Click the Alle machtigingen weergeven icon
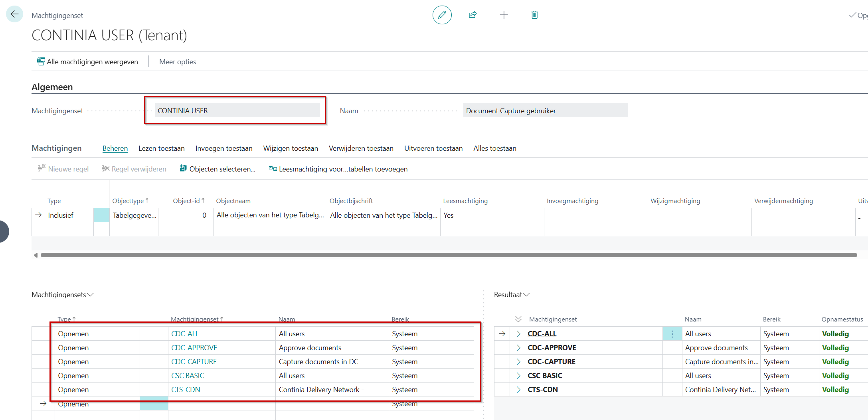Image resolution: width=868 pixels, height=420 pixels. [x=41, y=61]
